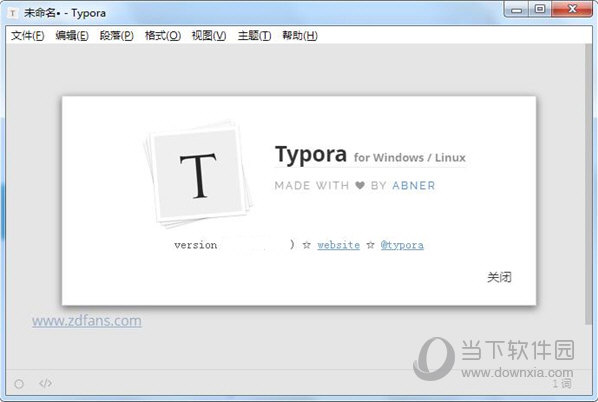The image size is (598, 402).
Task: Click the circle sidebar icon in status bar
Action: tap(19, 384)
